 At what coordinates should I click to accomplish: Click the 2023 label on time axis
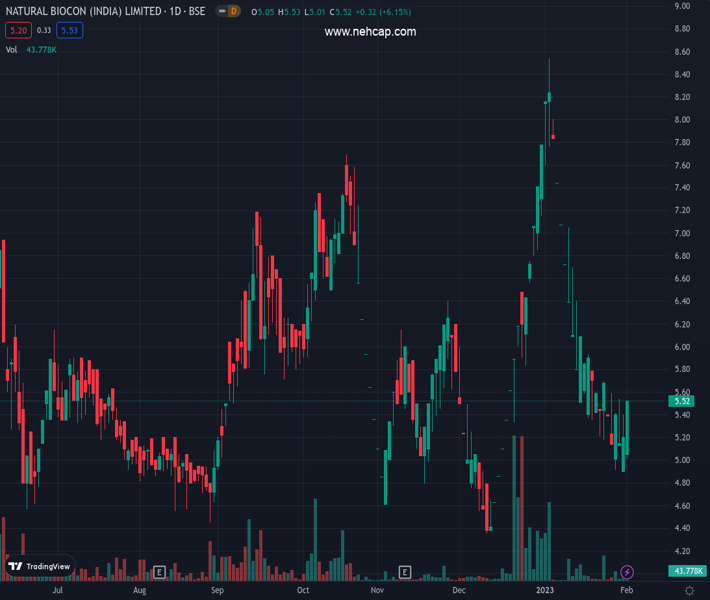(x=543, y=591)
